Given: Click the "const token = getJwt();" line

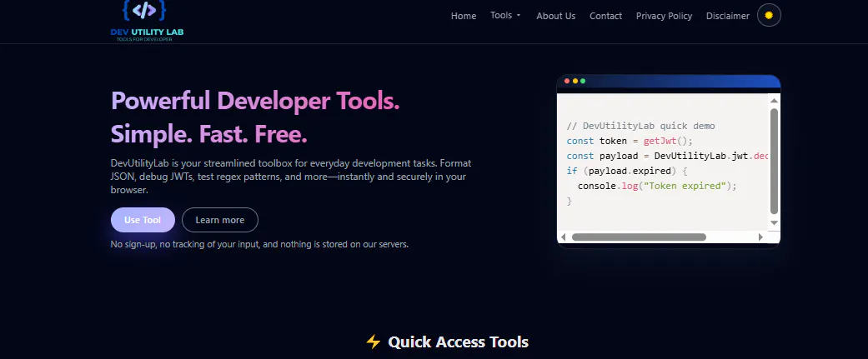Looking at the screenshot, I should pyautogui.click(x=630, y=141).
